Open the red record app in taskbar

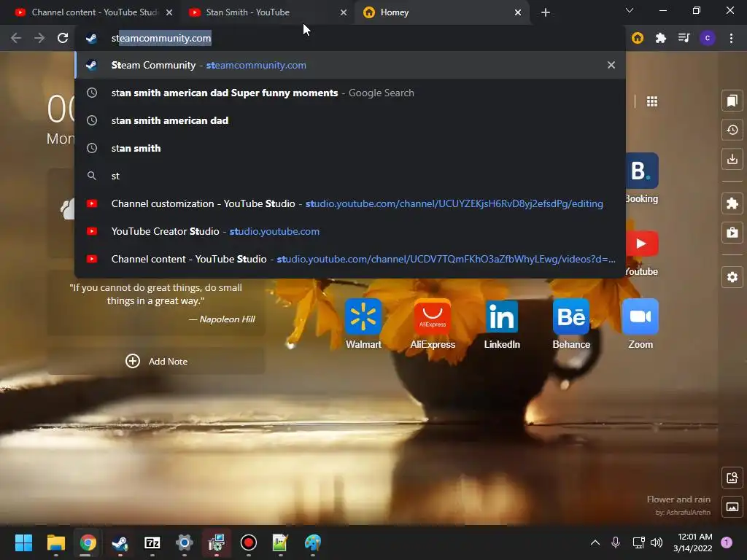tap(249, 542)
